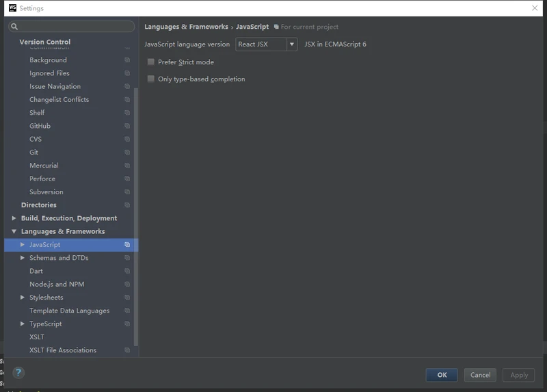Image resolution: width=547 pixels, height=392 pixels.
Task: Click the Cancel button
Action: click(480, 375)
